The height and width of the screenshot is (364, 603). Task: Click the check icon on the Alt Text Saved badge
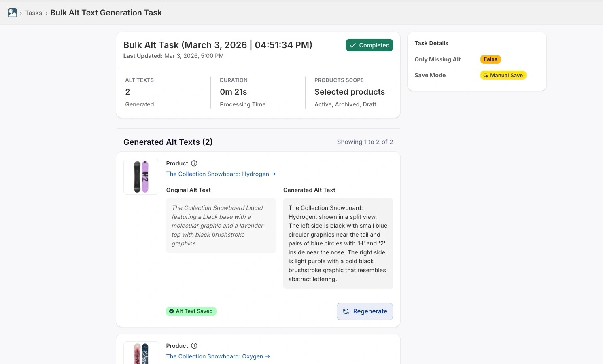(171, 311)
